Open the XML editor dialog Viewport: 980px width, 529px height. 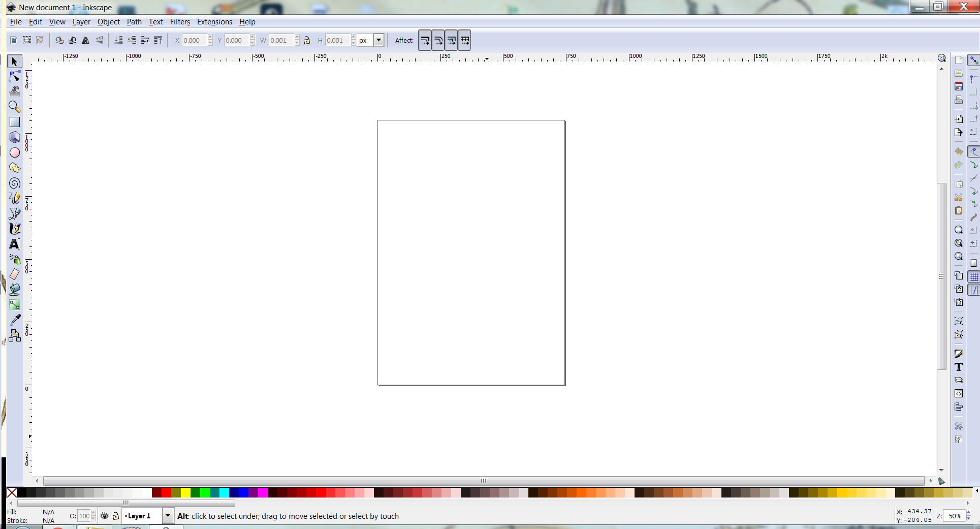point(959,393)
